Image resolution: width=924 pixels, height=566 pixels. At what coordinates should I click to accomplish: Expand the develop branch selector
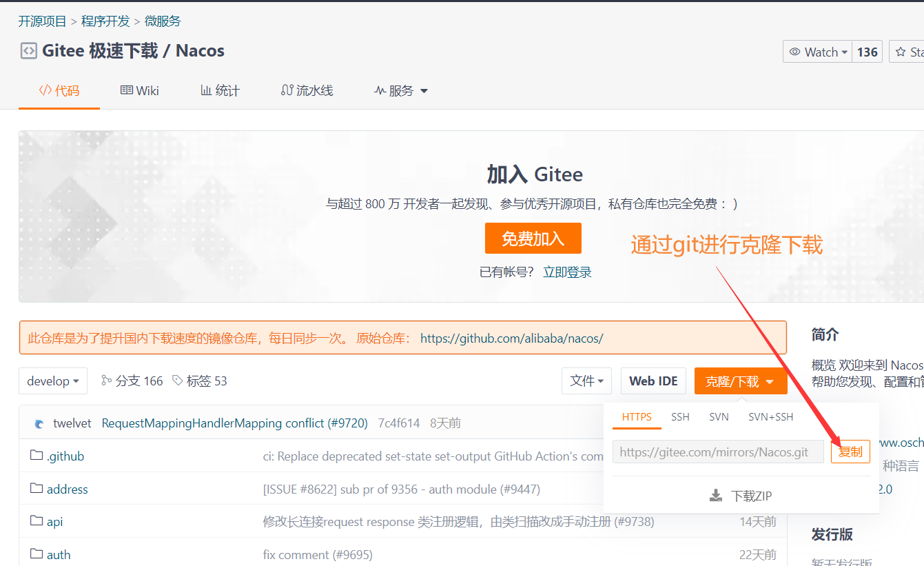(53, 381)
